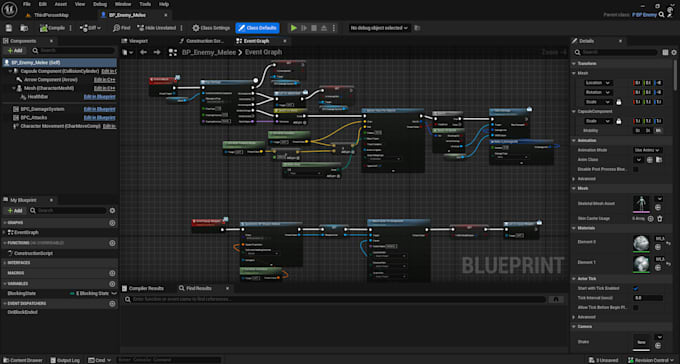This screenshot has height=364, width=680.
Task: Navigate back in graph history
Action: click(x=143, y=52)
